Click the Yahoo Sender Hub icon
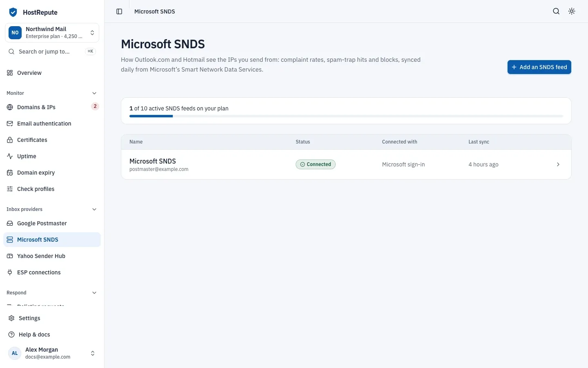Viewport: 588px width, 368px height. click(10, 256)
